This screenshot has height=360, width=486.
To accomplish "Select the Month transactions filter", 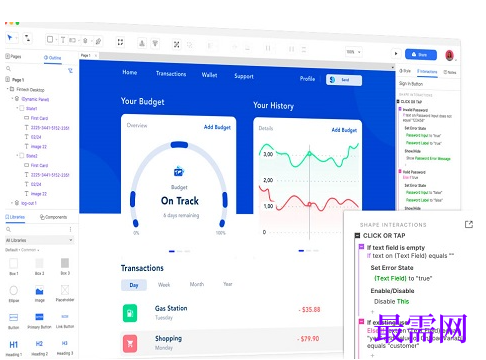I will tap(197, 284).
